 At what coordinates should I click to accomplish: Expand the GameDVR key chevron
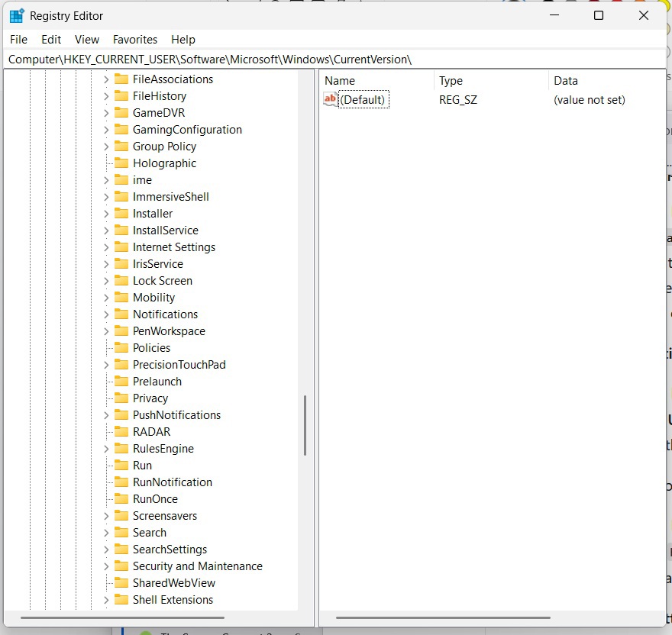coord(106,113)
